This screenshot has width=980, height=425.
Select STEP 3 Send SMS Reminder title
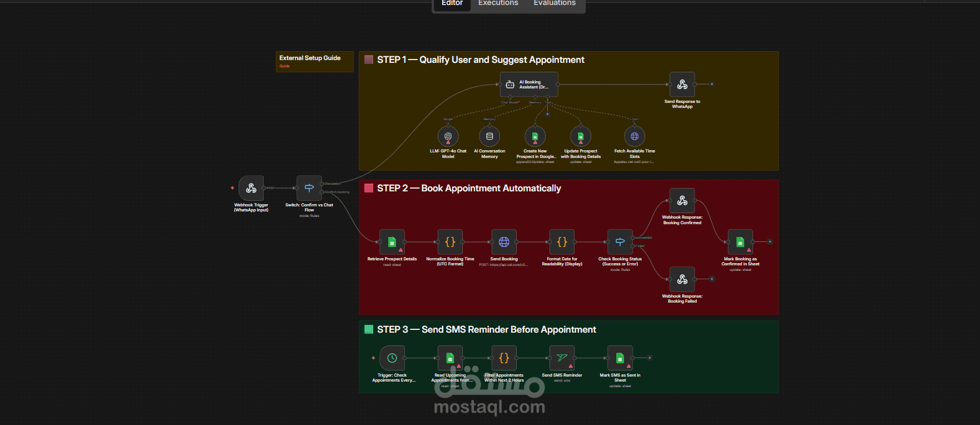(x=487, y=330)
